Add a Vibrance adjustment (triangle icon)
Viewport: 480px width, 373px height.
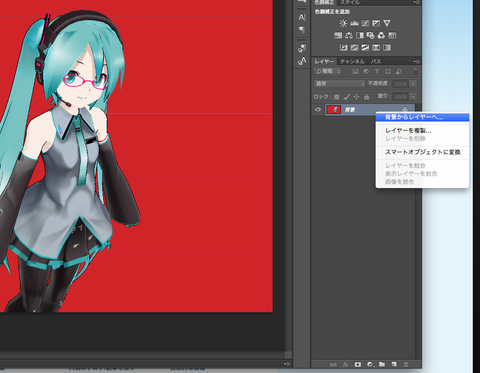click(387, 23)
